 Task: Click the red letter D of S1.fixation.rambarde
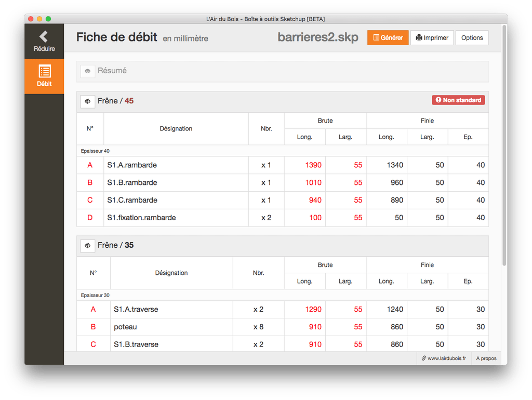[90, 218]
